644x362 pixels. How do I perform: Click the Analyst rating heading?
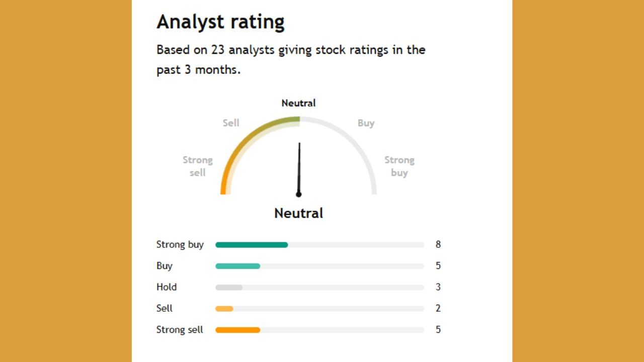220,22
